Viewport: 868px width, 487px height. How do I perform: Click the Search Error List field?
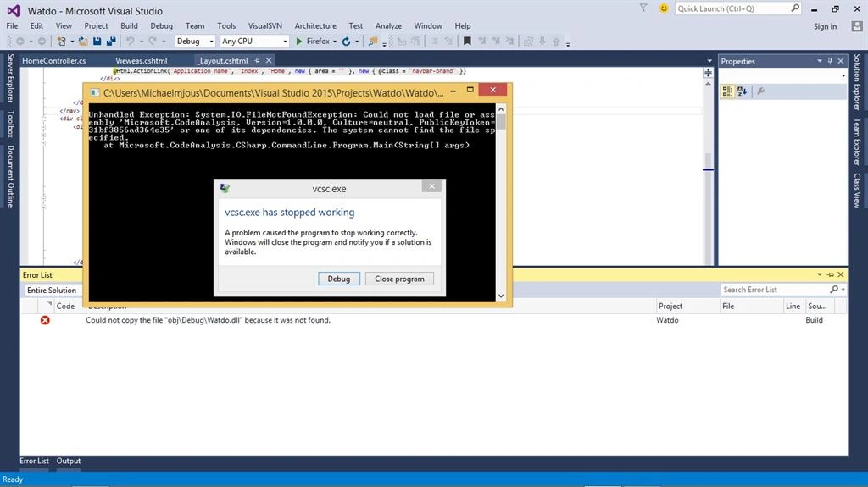(x=775, y=290)
